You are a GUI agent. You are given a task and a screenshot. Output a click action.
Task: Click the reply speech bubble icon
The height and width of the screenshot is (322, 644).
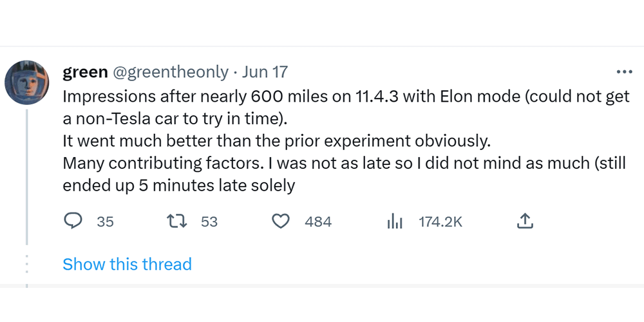74,222
